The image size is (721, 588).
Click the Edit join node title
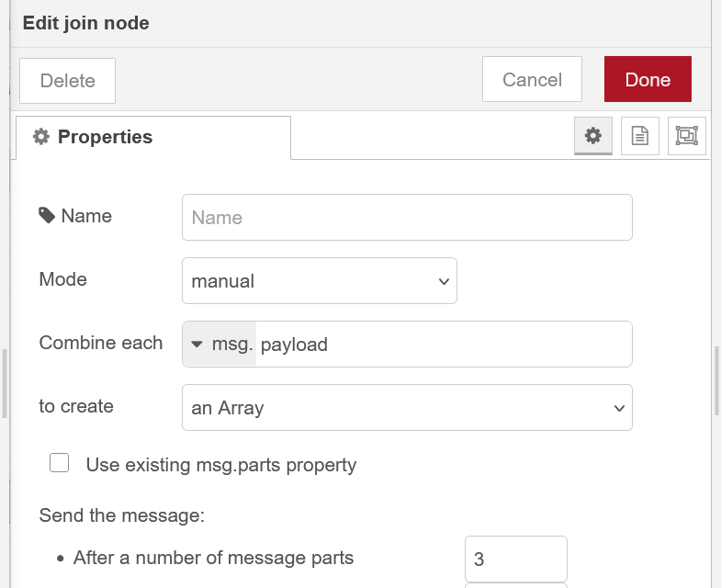[x=85, y=23]
